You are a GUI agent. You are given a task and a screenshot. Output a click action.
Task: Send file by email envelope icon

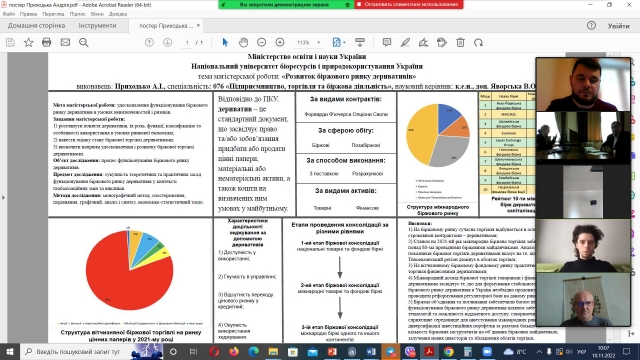[65, 42]
